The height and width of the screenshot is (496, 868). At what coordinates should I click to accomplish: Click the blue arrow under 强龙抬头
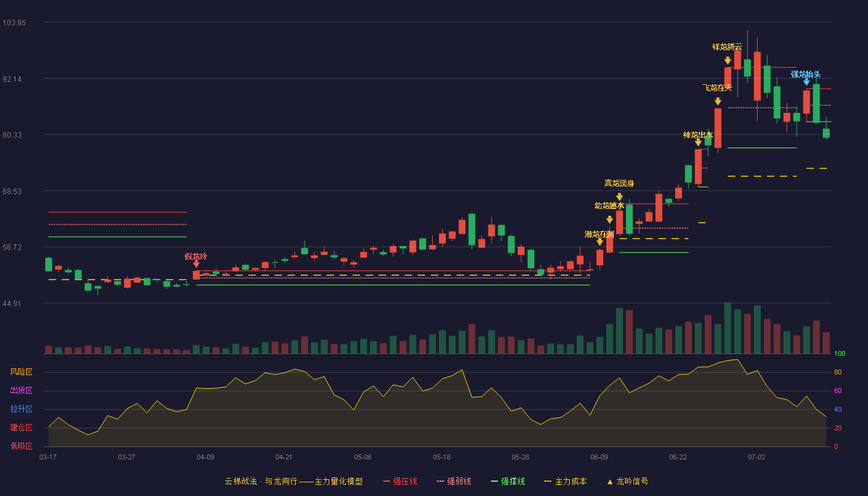(807, 82)
